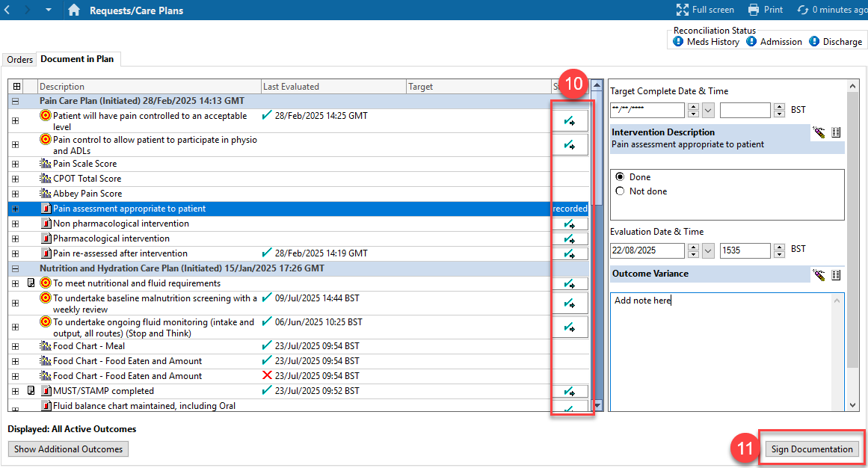
Task: Open Admission reconciliation status
Action: 774,42
